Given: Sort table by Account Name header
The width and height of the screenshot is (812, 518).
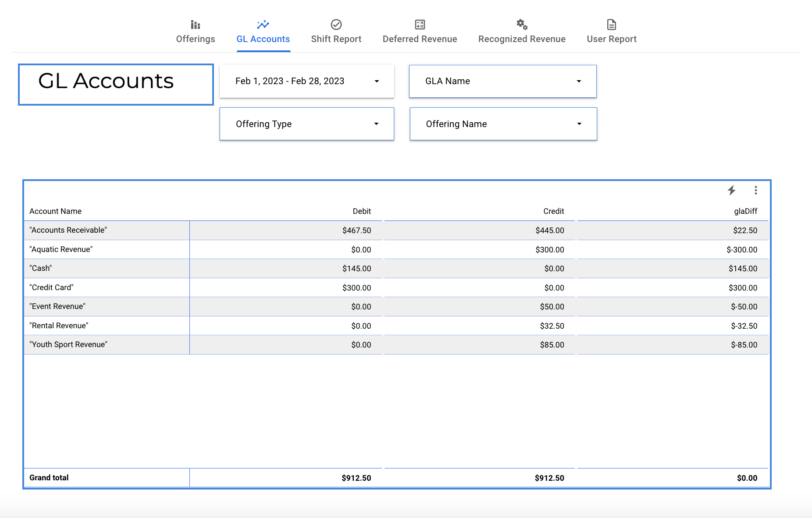Looking at the screenshot, I should [55, 211].
